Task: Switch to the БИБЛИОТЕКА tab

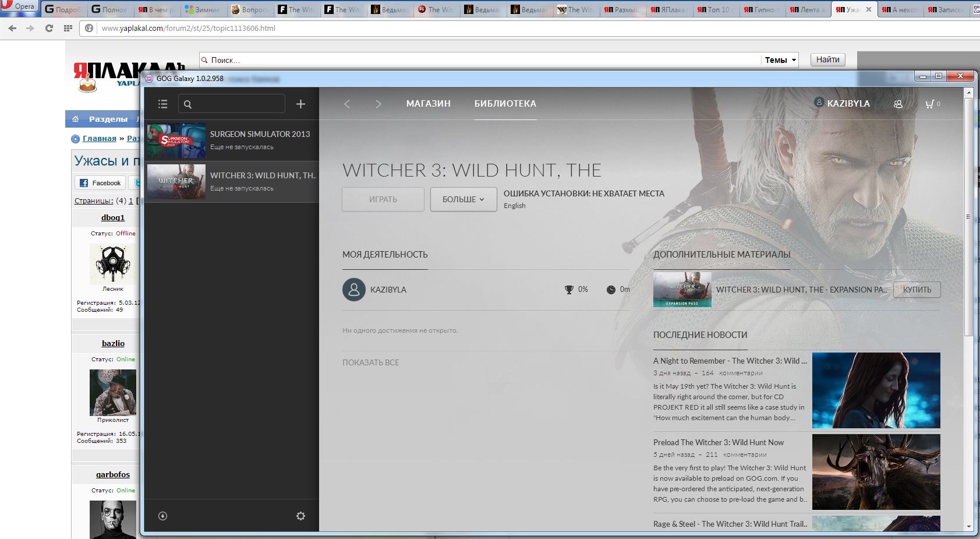Action: (505, 104)
